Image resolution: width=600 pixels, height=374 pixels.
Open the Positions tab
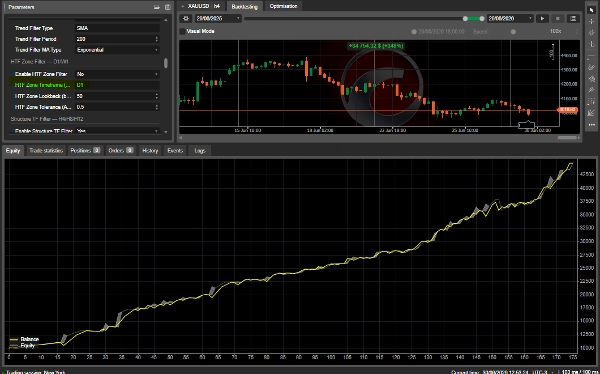click(x=85, y=150)
